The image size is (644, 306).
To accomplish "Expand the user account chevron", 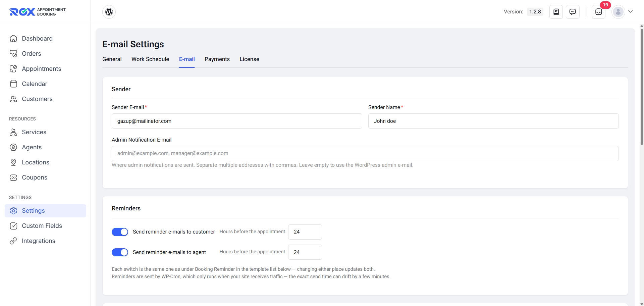I will point(631,11).
